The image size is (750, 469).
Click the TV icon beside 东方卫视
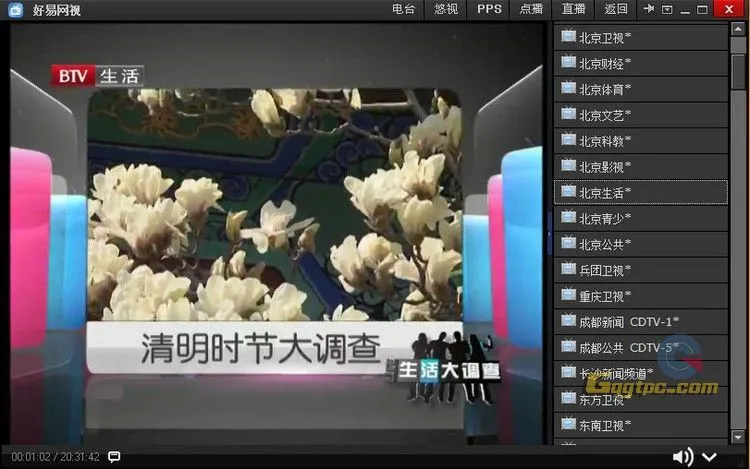coord(568,397)
